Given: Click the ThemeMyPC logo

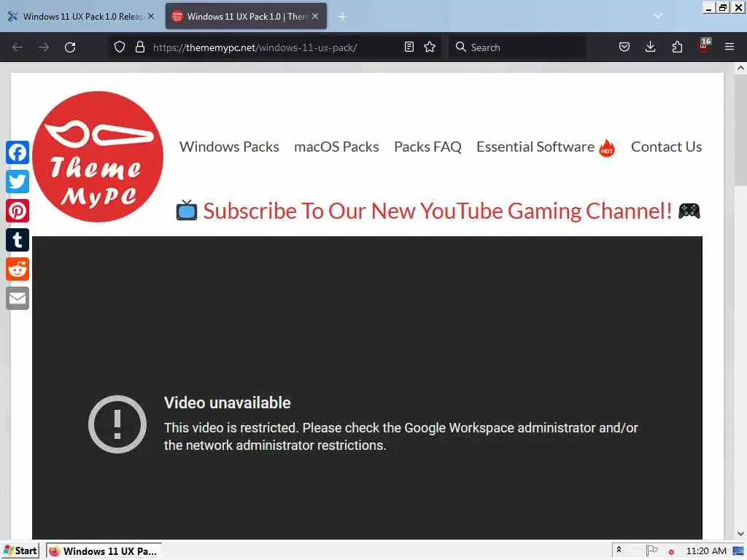Looking at the screenshot, I should pyautogui.click(x=98, y=157).
